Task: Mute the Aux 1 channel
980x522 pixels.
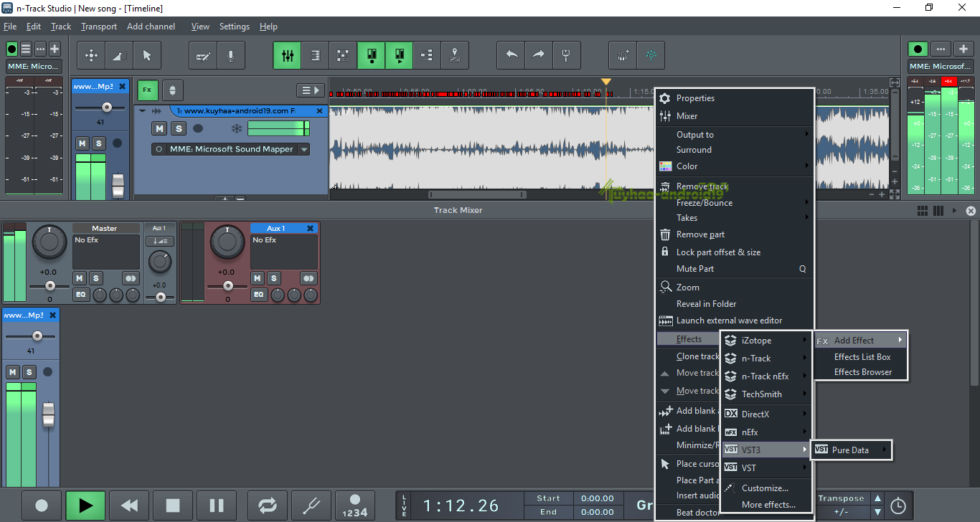Action: pyautogui.click(x=258, y=278)
